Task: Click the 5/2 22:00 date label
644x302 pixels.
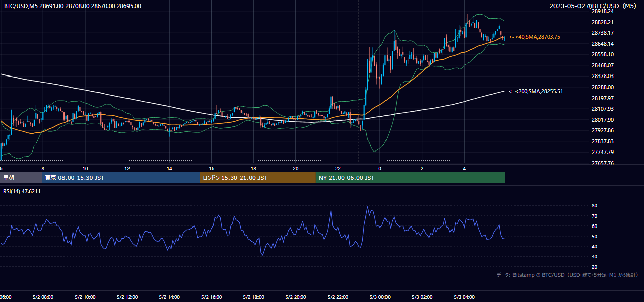Action: (338, 297)
